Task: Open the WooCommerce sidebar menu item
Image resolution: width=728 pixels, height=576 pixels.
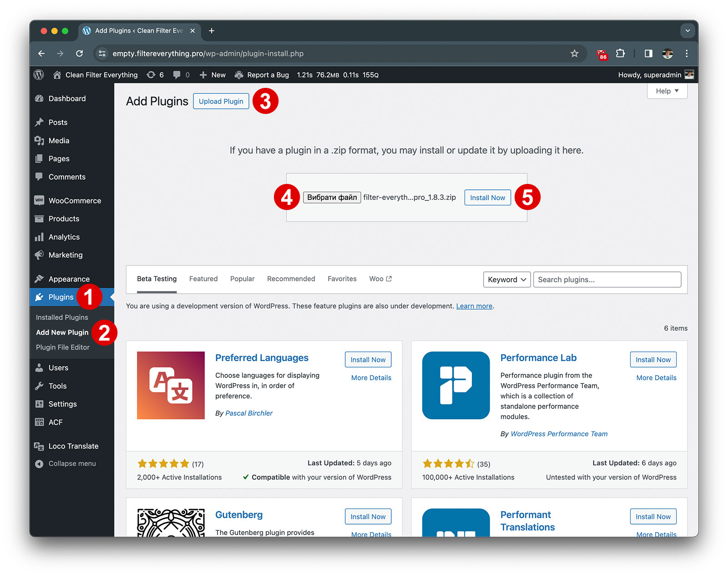Action: point(75,201)
